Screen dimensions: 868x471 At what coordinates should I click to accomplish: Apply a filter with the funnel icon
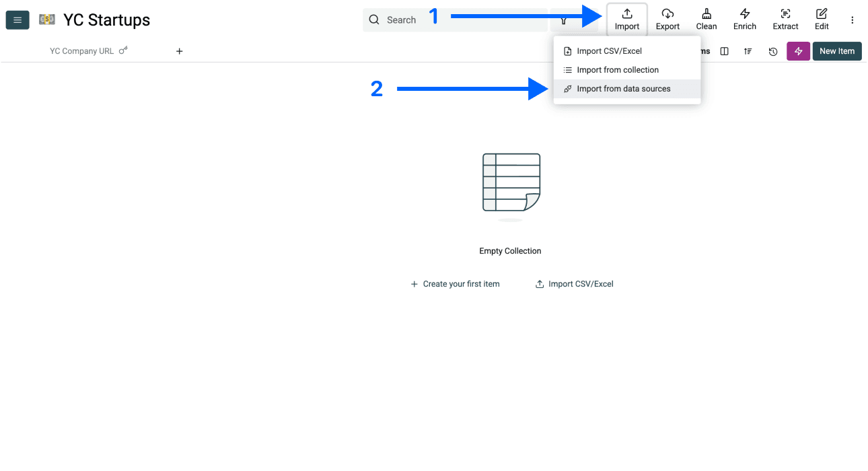(563, 20)
